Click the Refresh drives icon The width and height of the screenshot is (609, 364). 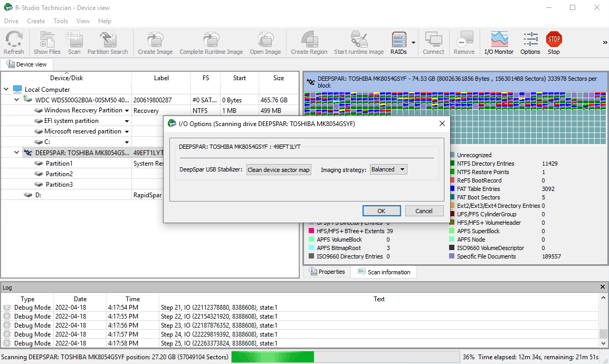[14, 42]
